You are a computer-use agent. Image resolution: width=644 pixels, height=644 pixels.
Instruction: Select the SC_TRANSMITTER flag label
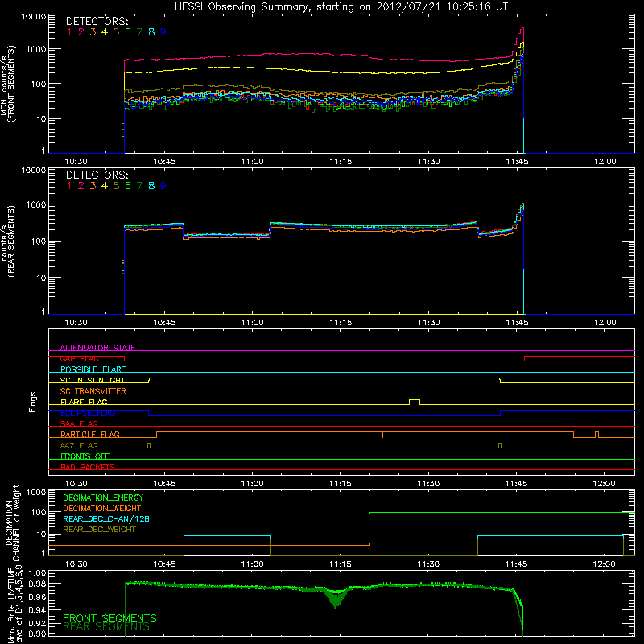(x=93, y=390)
